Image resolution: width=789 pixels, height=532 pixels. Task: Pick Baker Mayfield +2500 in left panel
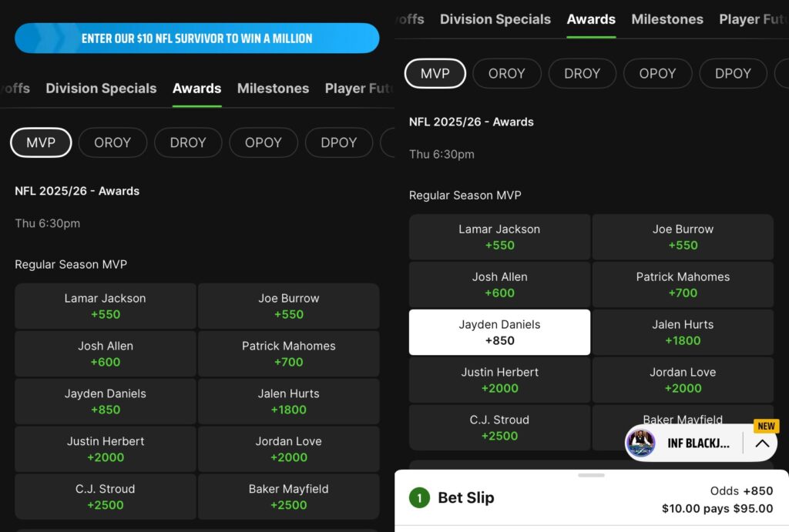pyautogui.click(x=289, y=497)
